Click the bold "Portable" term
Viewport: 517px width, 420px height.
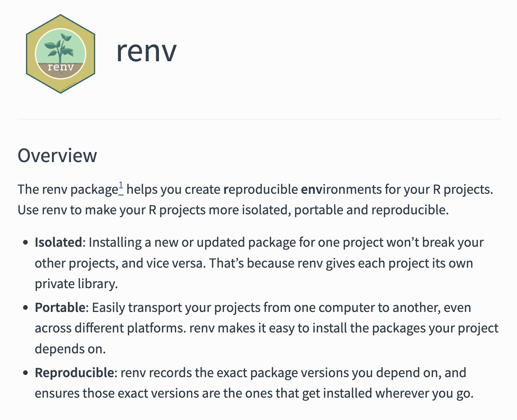tap(60, 308)
